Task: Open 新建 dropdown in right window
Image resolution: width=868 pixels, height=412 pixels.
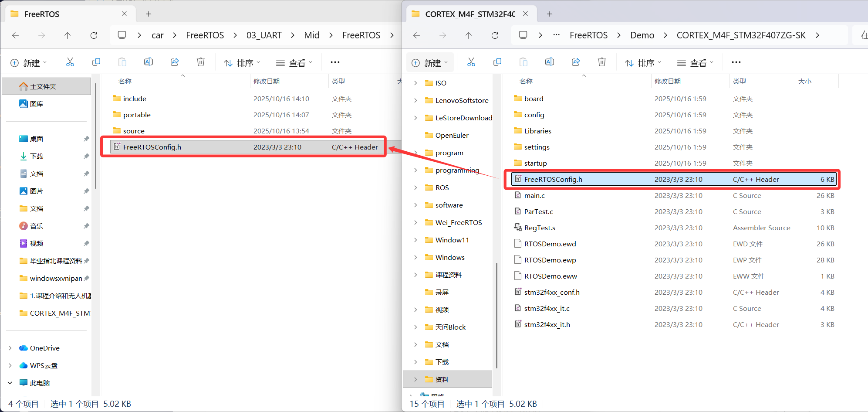Action: point(430,63)
